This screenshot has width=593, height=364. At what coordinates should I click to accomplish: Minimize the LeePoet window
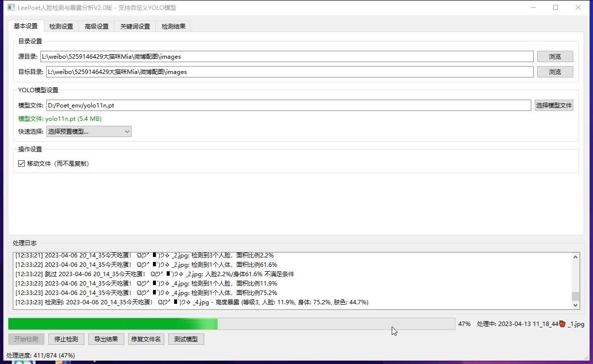coord(533,7)
